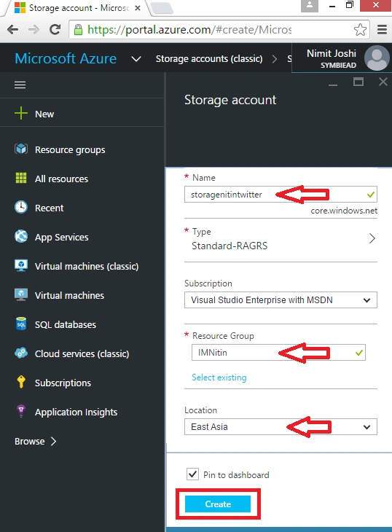Screen dimensions: 392x532
Task: Click the storage account Name field
Action: click(x=281, y=195)
